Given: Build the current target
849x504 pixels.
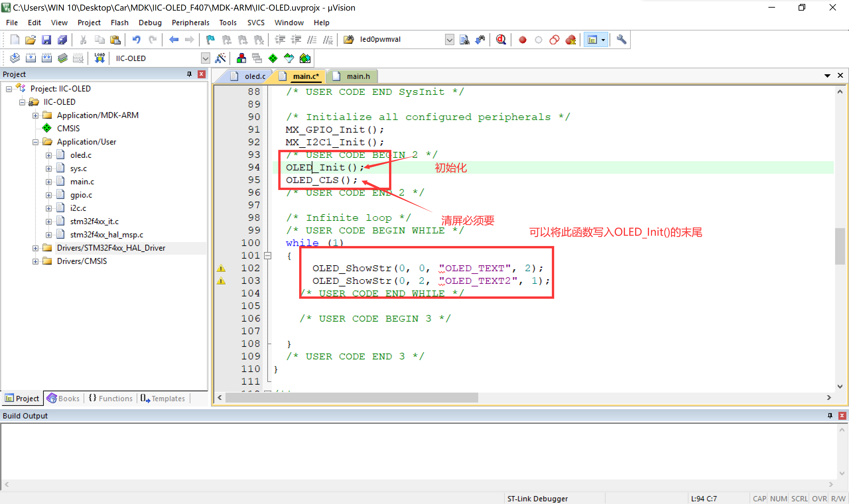Looking at the screenshot, I should point(31,58).
